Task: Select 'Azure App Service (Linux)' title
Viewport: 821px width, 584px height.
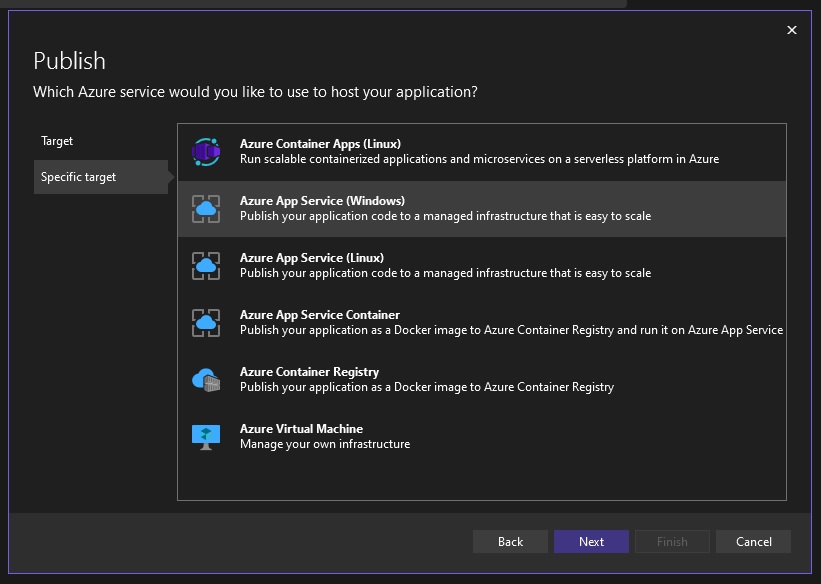Action: point(312,258)
